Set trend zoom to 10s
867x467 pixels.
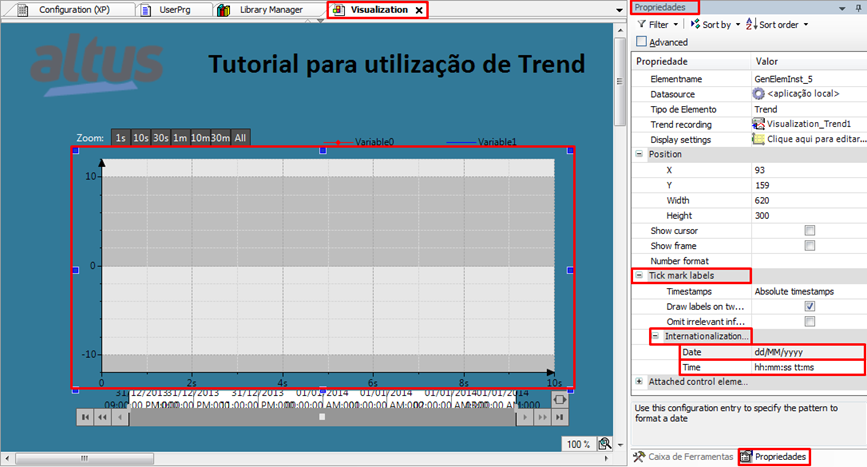click(140, 138)
